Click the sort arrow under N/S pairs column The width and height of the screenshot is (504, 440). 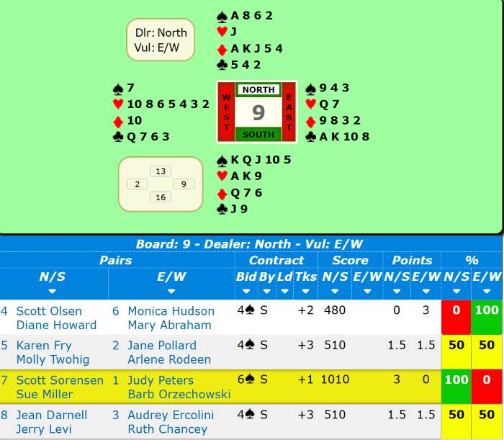point(52,292)
